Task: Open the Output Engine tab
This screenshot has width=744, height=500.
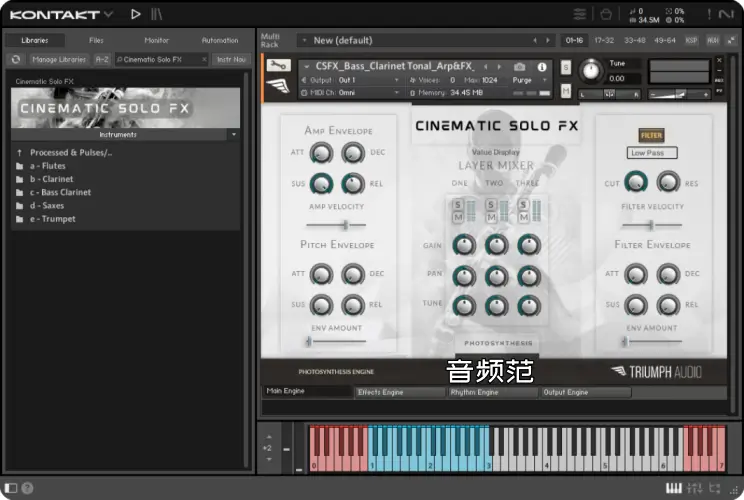Action: (x=586, y=392)
